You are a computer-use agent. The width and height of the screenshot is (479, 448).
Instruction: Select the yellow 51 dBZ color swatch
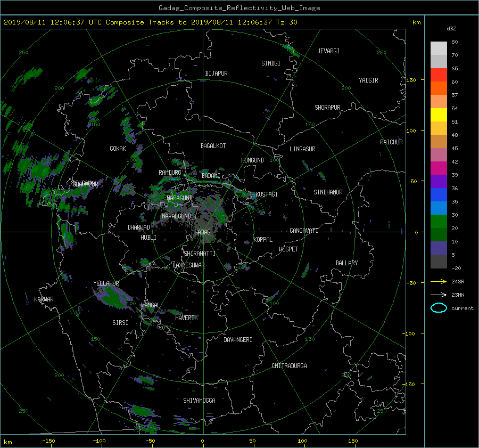(x=439, y=115)
